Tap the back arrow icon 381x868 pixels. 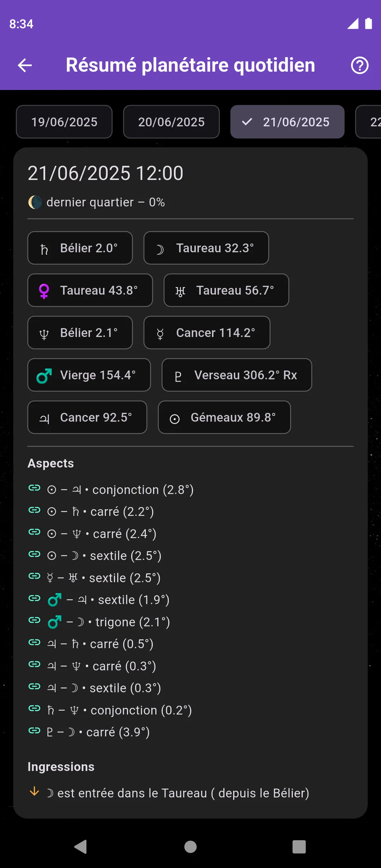pyautogui.click(x=25, y=65)
